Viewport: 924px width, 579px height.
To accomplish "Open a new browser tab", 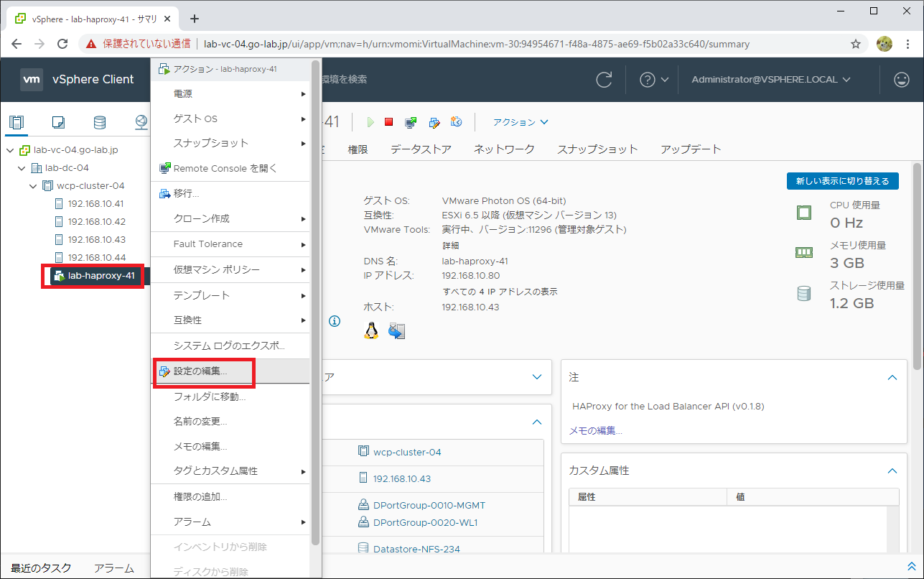I will pyautogui.click(x=194, y=19).
